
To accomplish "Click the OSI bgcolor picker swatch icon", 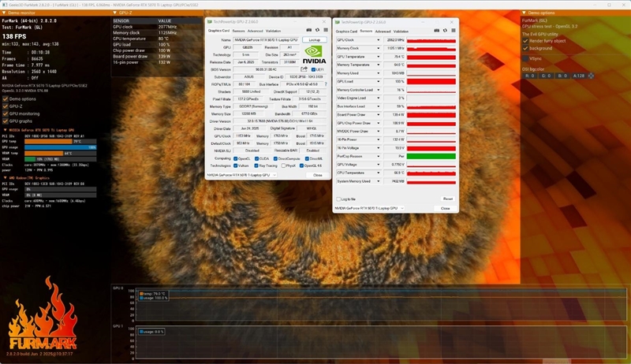I will pos(591,76).
